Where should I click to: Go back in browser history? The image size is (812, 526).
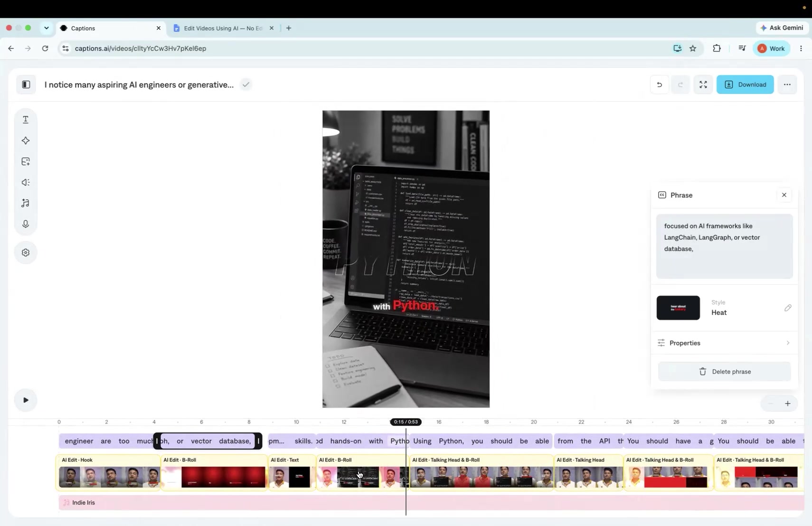(x=11, y=48)
